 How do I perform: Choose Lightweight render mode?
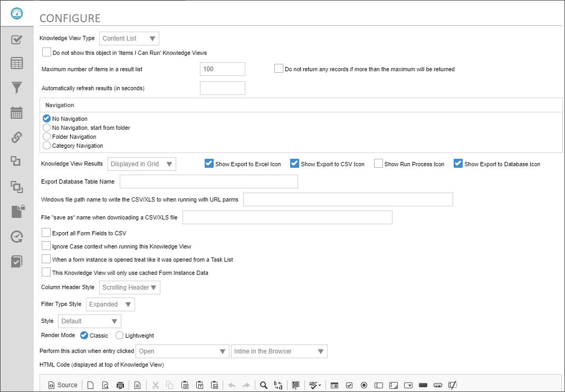(x=120, y=336)
